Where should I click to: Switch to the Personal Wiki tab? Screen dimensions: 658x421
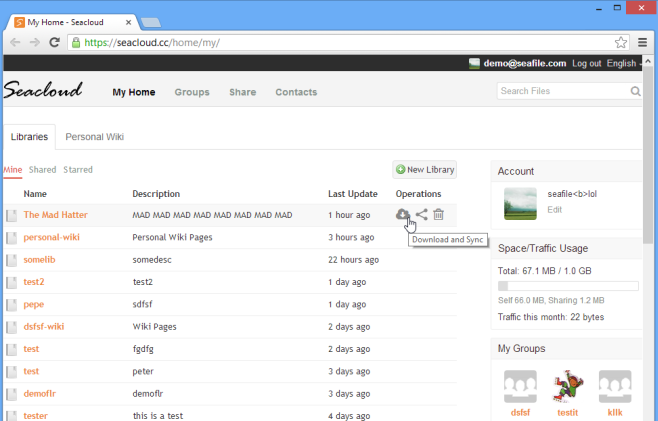click(94, 137)
